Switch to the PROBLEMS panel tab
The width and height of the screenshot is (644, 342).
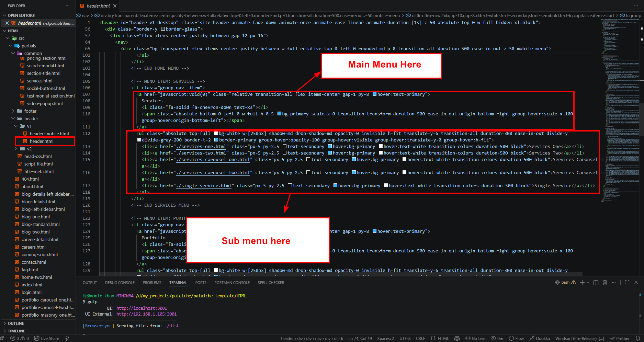pyautogui.click(x=152, y=283)
